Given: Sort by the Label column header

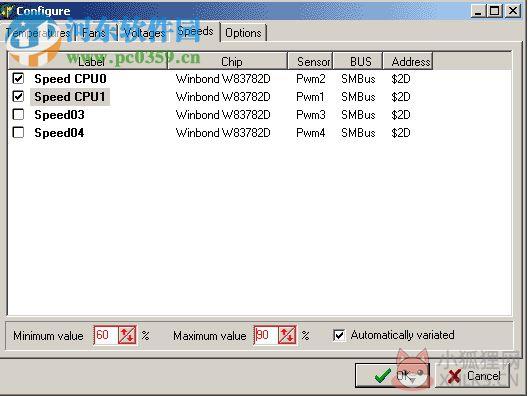Looking at the screenshot, I should pyautogui.click(x=88, y=61).
